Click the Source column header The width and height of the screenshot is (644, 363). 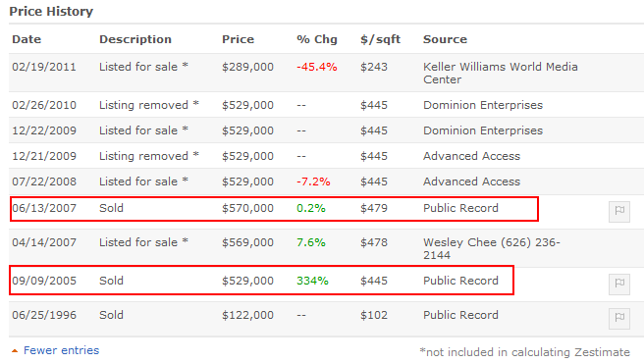coord(446,39)
